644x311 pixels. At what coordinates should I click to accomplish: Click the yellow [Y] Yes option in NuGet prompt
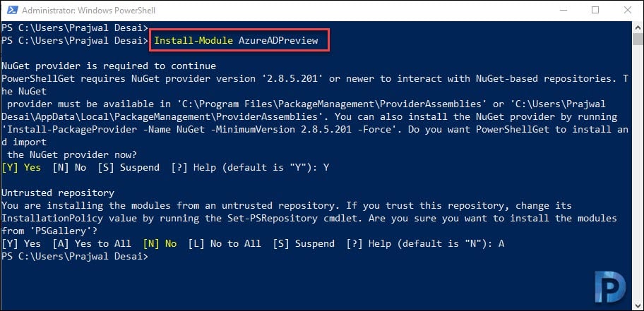(x=21, y=167)
